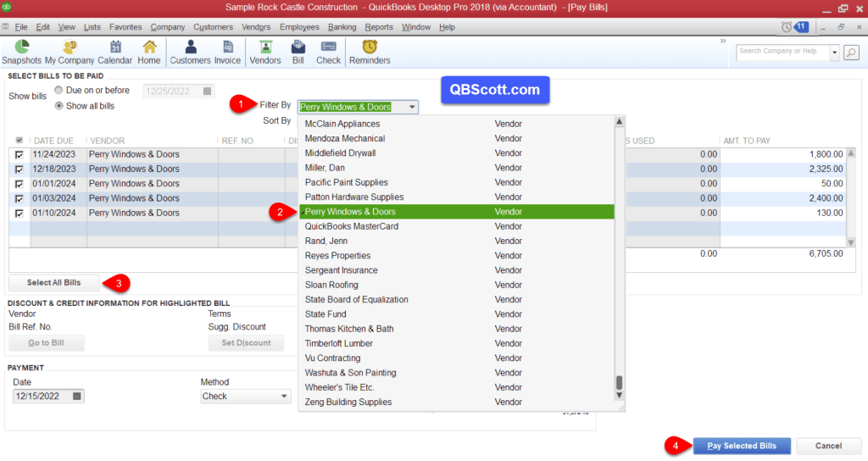Click the vendor list scrollbar thumb
This screenshot has height=461, width=868.
tap(620, 382)
